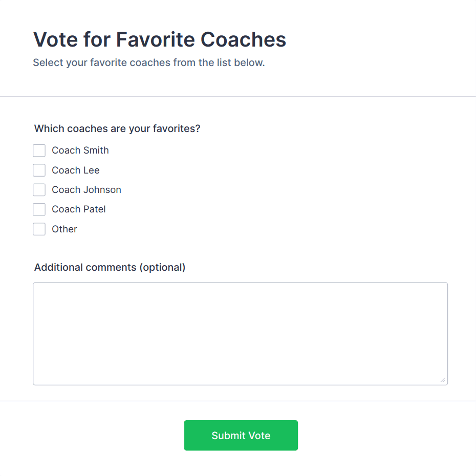Check the Coach Smith checkbox
Screen dimensions: 476x476
(x=39, y=150)
